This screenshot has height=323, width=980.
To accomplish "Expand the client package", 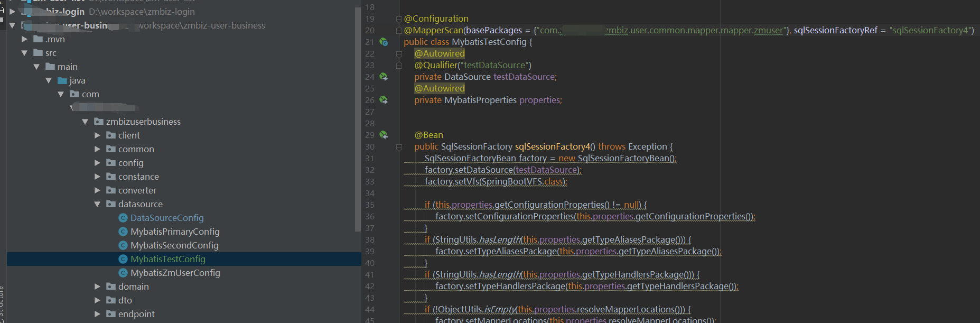I will [x=97, y=135].
